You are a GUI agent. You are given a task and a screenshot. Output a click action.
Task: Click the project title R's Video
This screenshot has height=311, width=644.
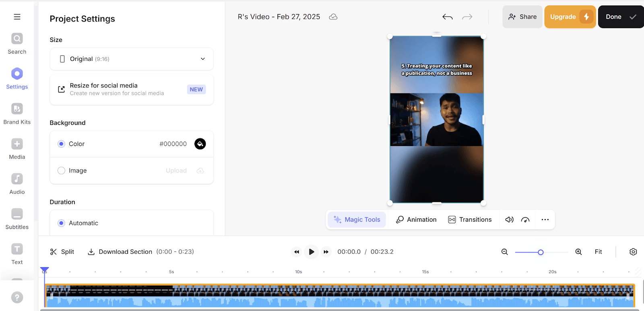[x=279, y=17]
